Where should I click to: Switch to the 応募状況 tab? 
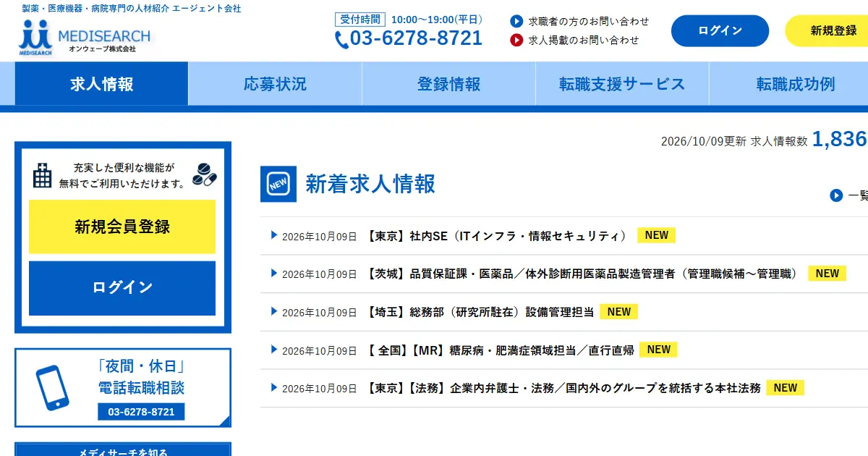275,84
